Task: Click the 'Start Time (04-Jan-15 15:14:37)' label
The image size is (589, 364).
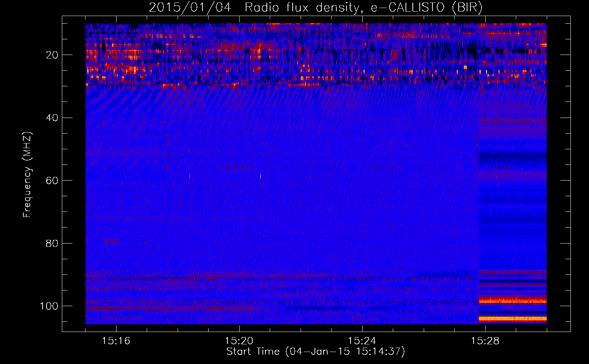Action: 316,352
